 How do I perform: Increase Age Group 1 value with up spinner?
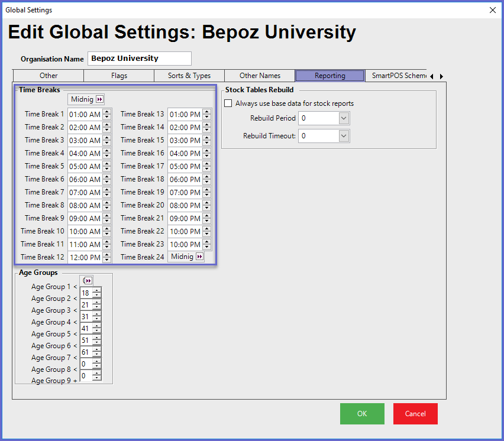pyautogui.click(x=97, y=290)
